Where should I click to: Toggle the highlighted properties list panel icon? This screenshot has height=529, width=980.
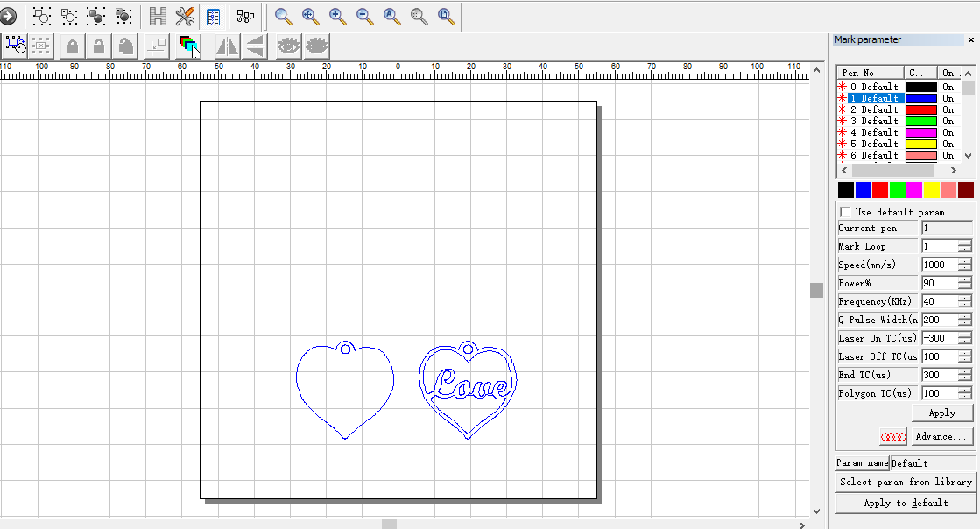pos(212,16)
